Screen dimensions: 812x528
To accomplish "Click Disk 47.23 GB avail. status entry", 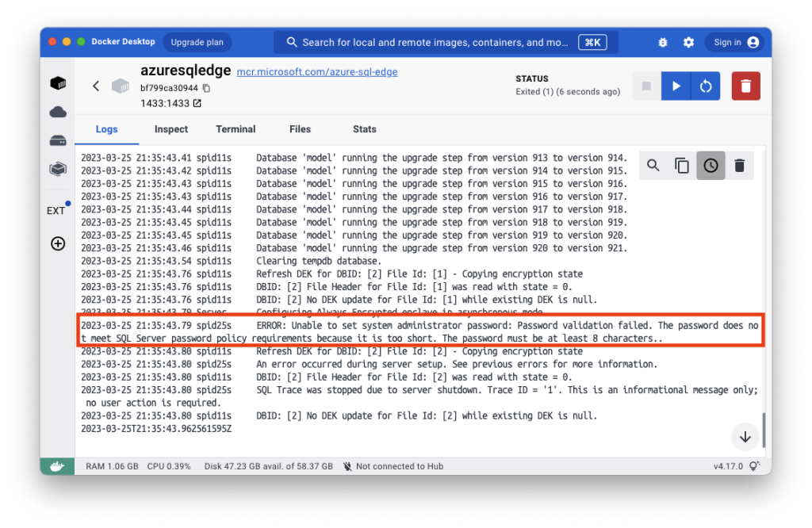I will click(268, 466).
